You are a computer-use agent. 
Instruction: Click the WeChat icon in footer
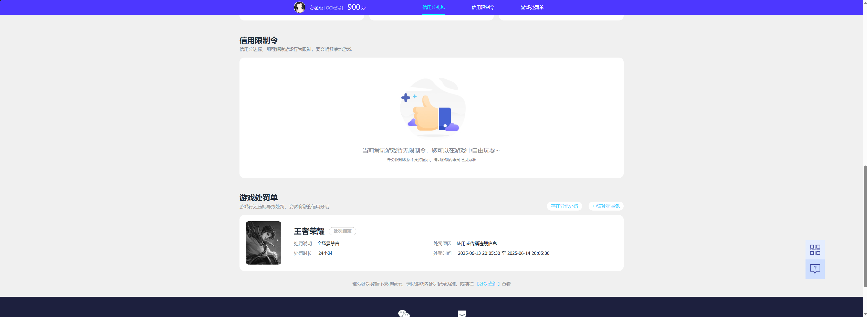click(404, 313)
